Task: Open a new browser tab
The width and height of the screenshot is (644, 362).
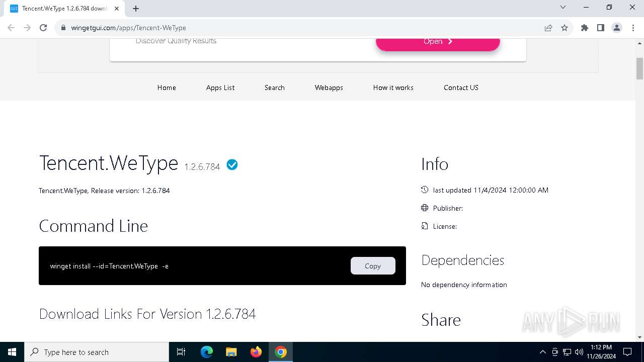Action: click(x=136, y=9)
